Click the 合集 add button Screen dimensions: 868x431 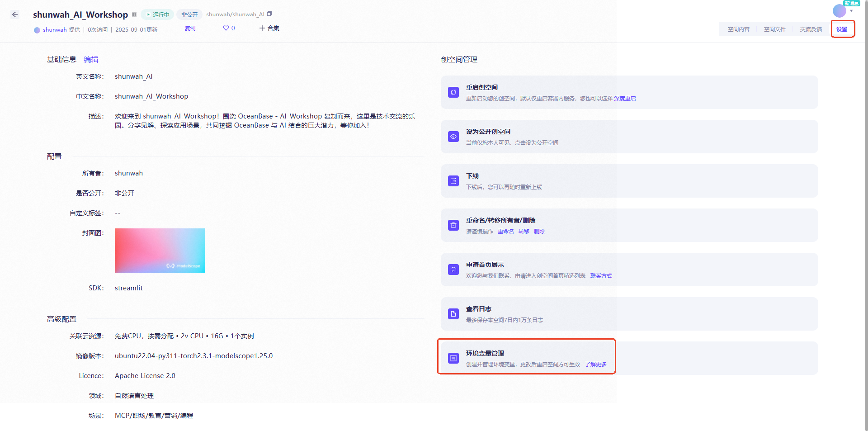[269, 28]
